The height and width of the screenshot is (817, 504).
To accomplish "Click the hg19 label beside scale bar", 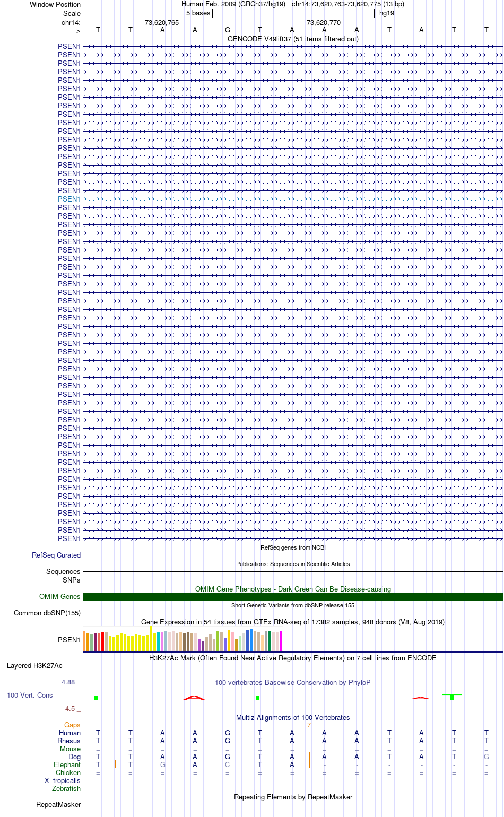I will coord(387,13).
